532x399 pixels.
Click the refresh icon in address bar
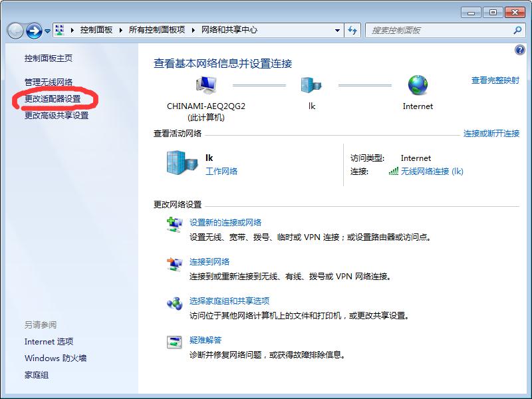(353, 30)
